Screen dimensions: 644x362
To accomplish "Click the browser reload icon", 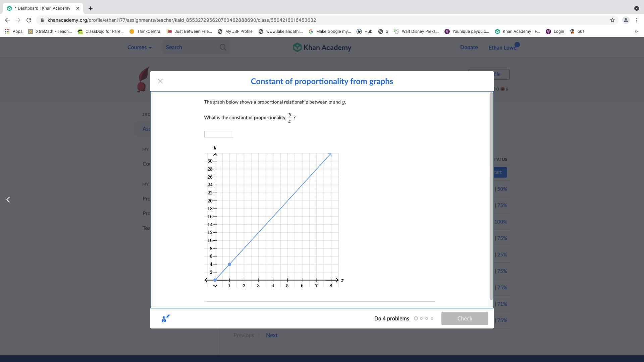I will [29, 20].
